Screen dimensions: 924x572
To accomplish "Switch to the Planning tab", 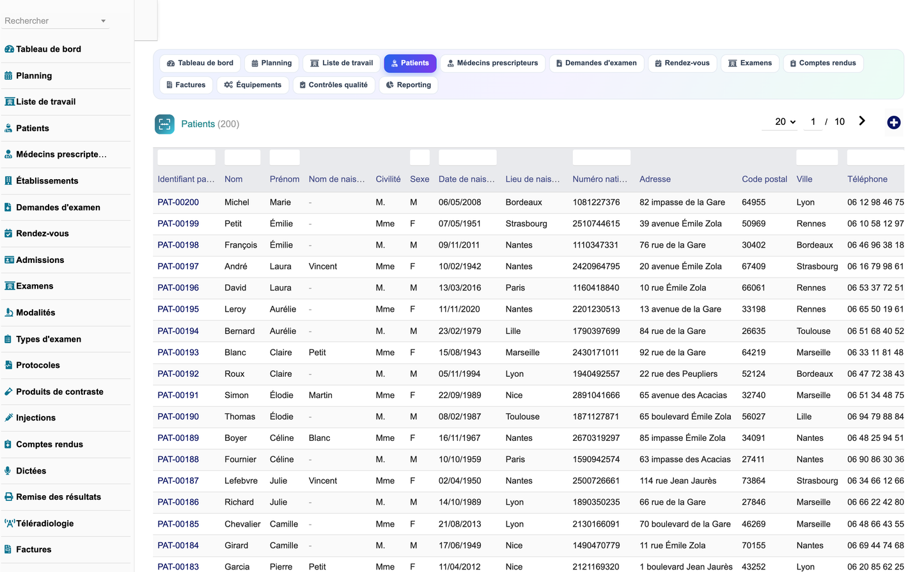I will 272,63.
